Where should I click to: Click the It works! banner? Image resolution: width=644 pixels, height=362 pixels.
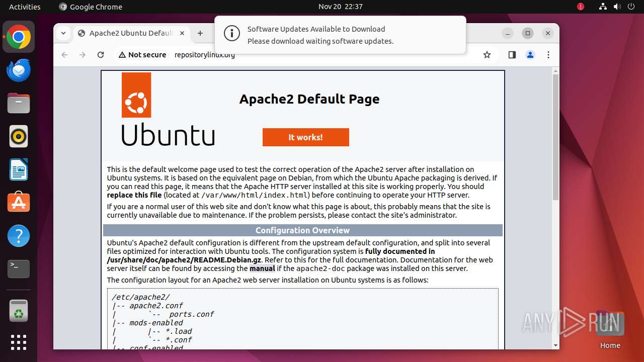tap(306, 137)
